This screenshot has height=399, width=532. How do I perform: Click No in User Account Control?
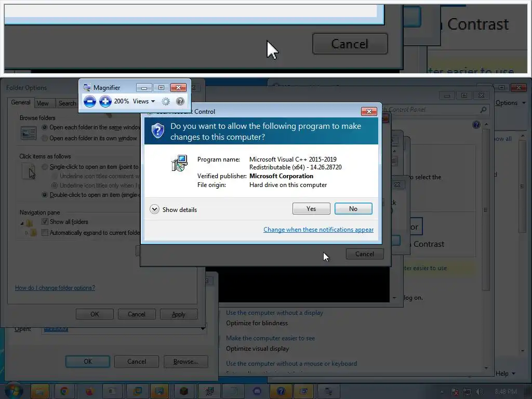[x=353, y=209]
